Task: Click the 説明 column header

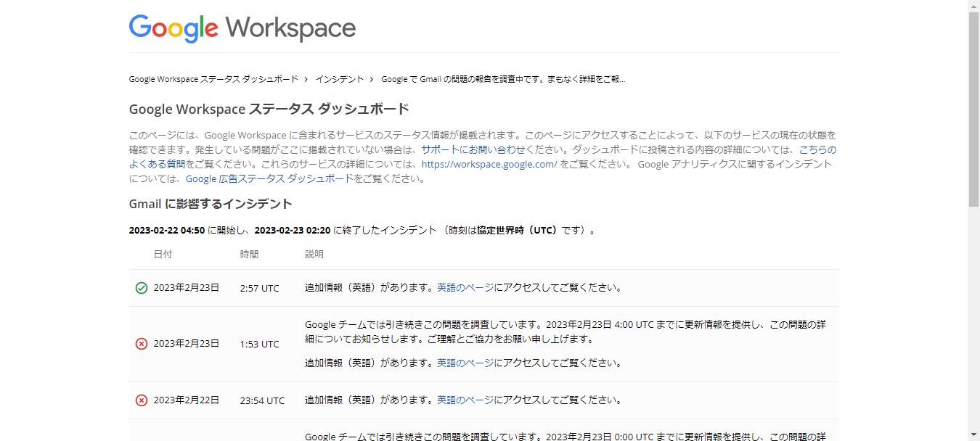Action: [314, 255]
